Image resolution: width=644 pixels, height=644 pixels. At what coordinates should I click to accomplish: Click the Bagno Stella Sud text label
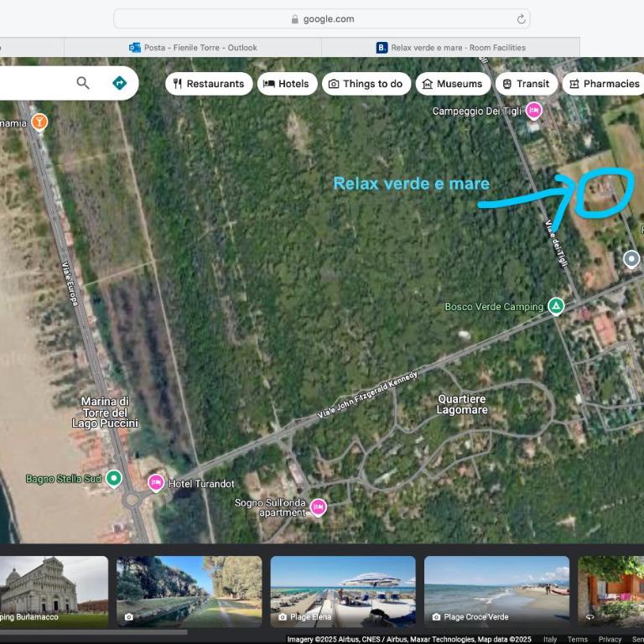pyautogui.click(x=63, y=479)
